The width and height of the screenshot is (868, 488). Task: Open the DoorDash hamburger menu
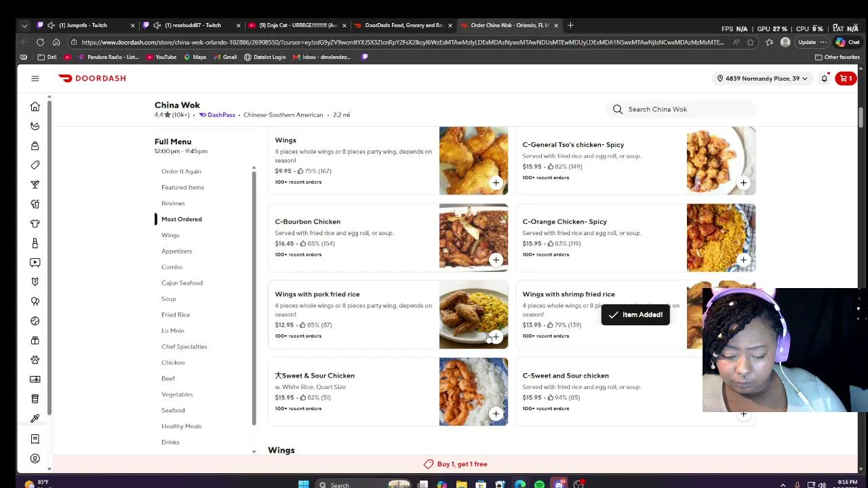(x=35, y=78)
